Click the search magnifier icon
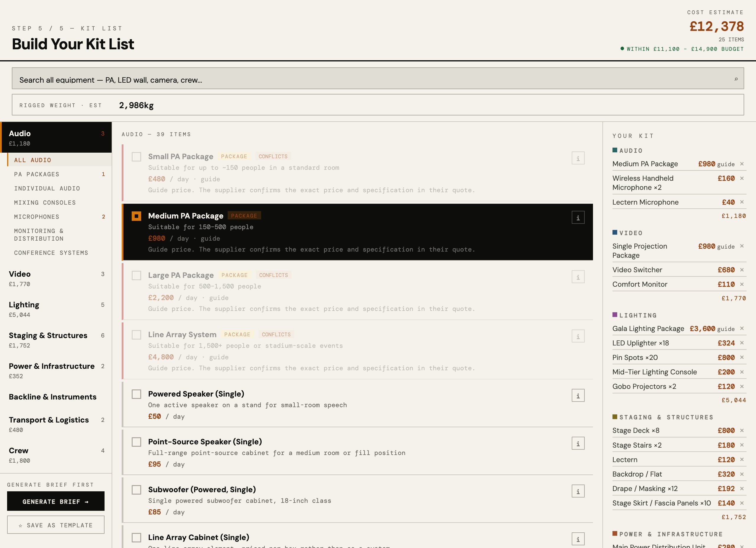Screen dimensions: 756x548 [x=736, y=79]
